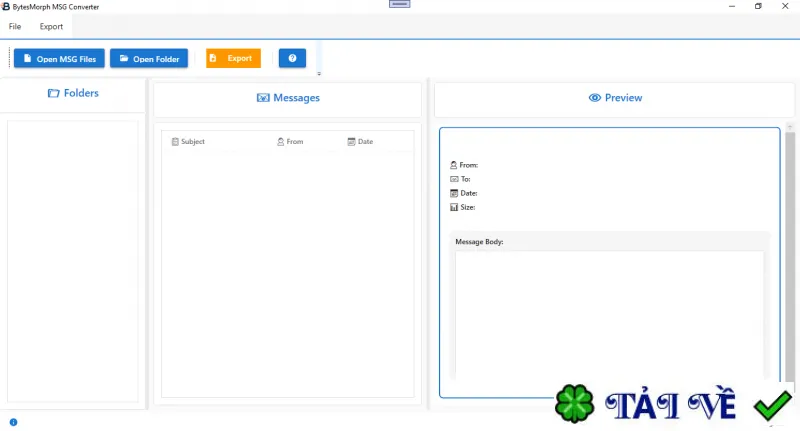This screenshot has height=431, width=800.
Task: Click the From: label in preview
Action: click(x=468, y=165)
